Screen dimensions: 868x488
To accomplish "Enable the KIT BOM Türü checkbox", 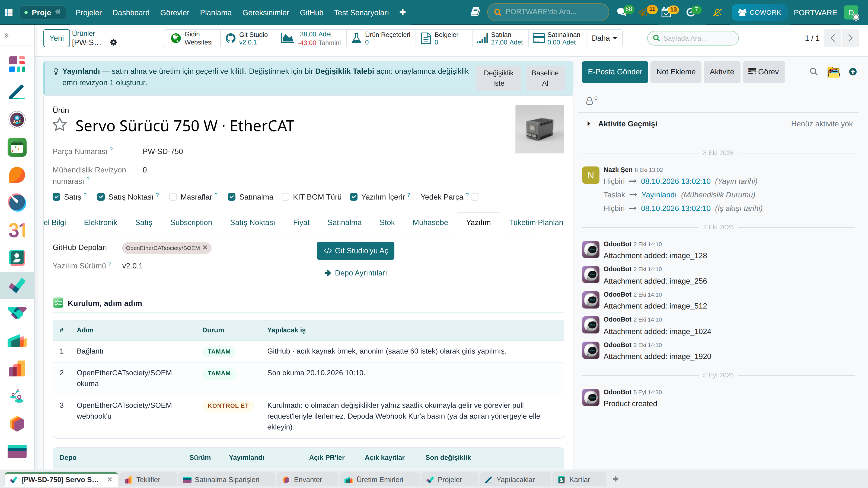I will coord(285,197).
